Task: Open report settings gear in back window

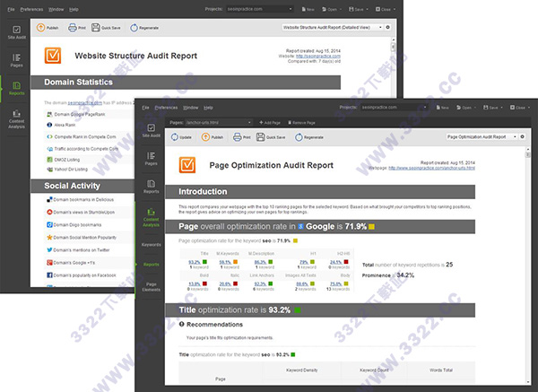Action: click(388, 27)
